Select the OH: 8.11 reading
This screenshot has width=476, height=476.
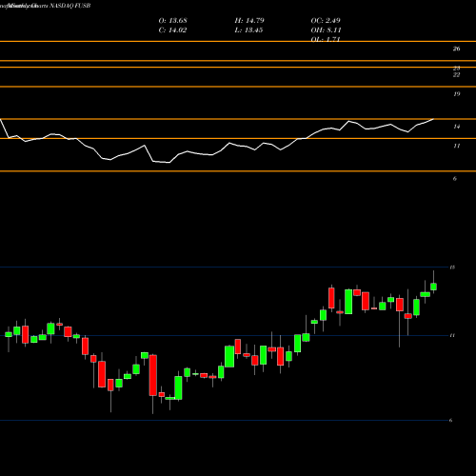326,30
